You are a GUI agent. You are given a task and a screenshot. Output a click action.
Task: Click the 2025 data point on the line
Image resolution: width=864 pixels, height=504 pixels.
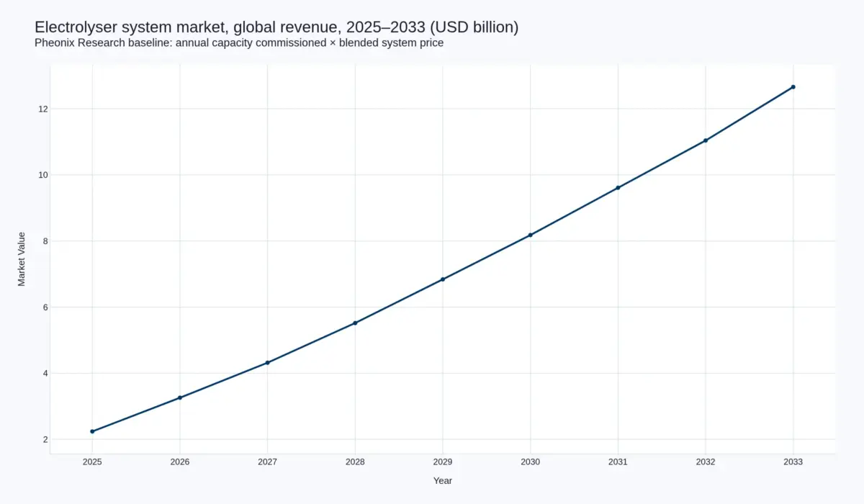[92, 431]
